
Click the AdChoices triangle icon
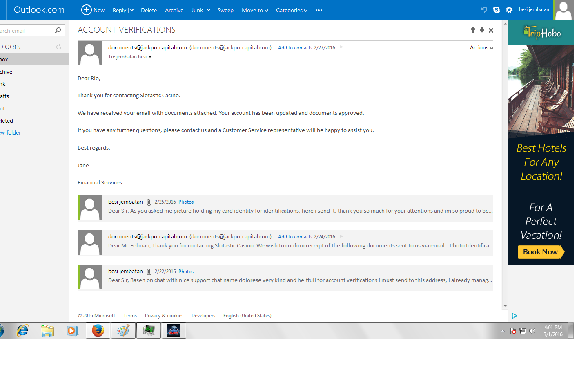514,316
